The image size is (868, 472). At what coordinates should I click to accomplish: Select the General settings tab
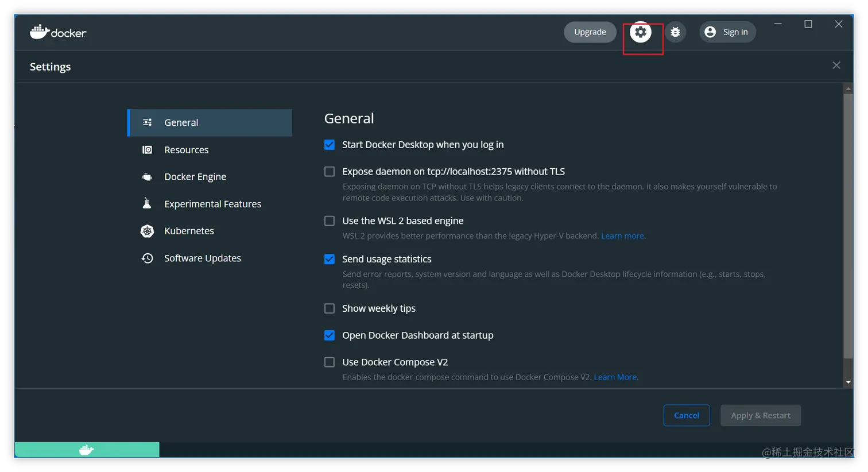click(210, 122)
